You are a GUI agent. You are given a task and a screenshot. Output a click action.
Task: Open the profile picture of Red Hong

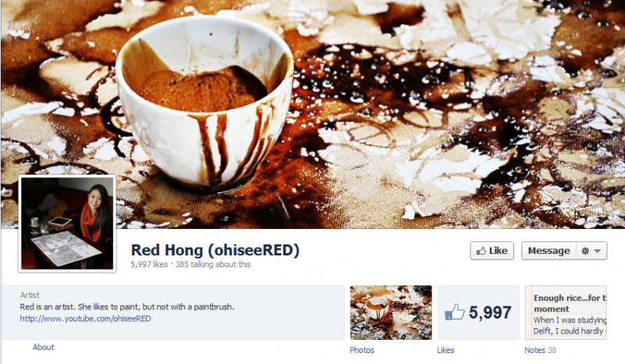pyautogui.click(x=67, y=223)
